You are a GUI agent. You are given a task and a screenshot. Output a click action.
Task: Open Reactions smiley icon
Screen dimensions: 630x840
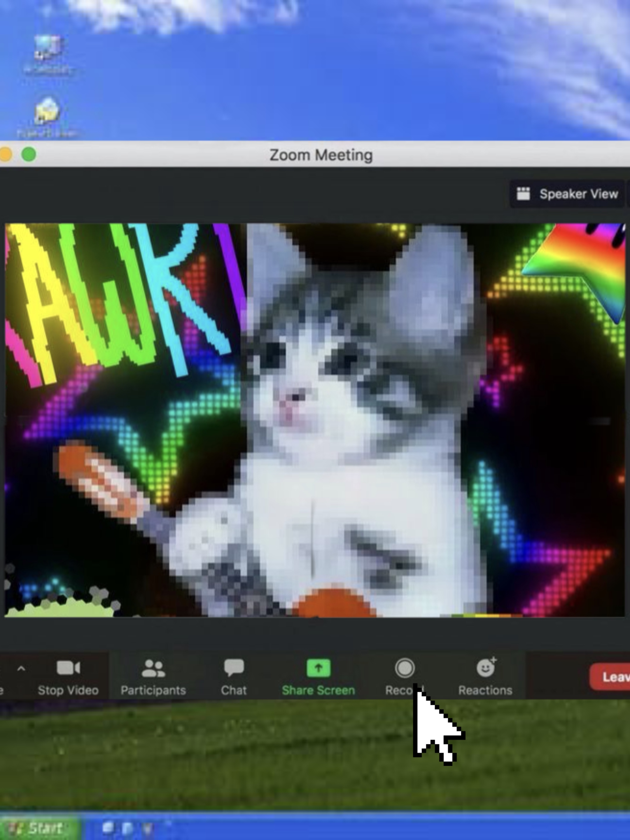pos(485,668)
